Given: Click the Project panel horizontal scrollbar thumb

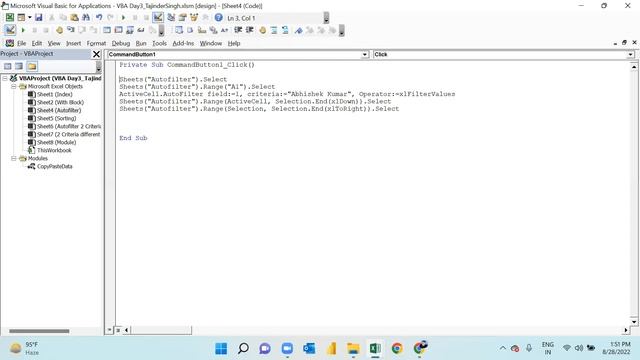Looking at the screenshot, I should coord(39,331).
